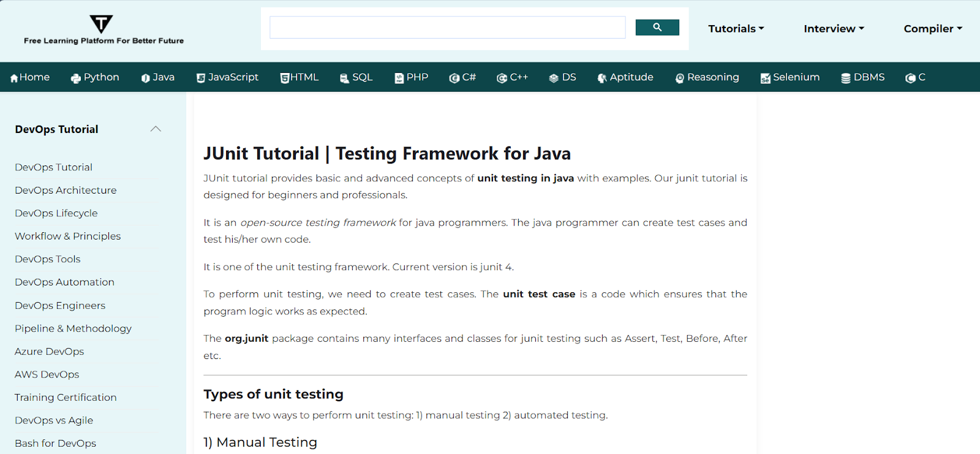Click the search magnifier button

click(x=657, y=28)
